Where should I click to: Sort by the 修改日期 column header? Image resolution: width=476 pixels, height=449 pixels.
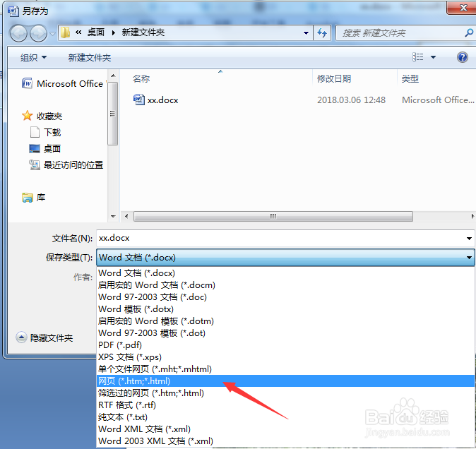(x=334, y=79)
